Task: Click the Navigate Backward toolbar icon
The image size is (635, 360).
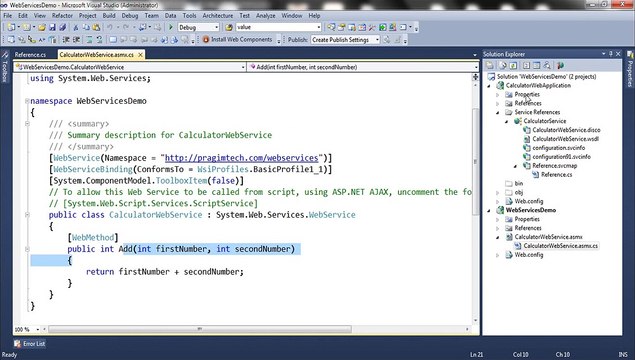Action: (143, 27)
